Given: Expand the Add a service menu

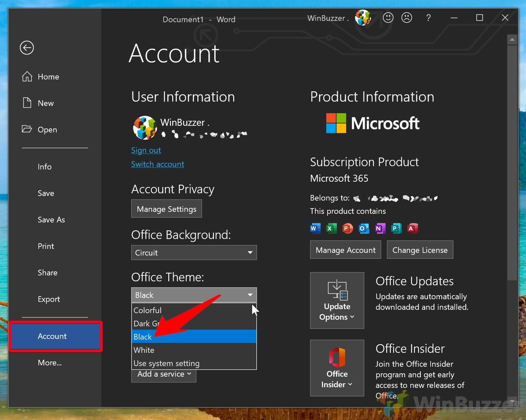Looking at the screenshot, I should 164,375.
